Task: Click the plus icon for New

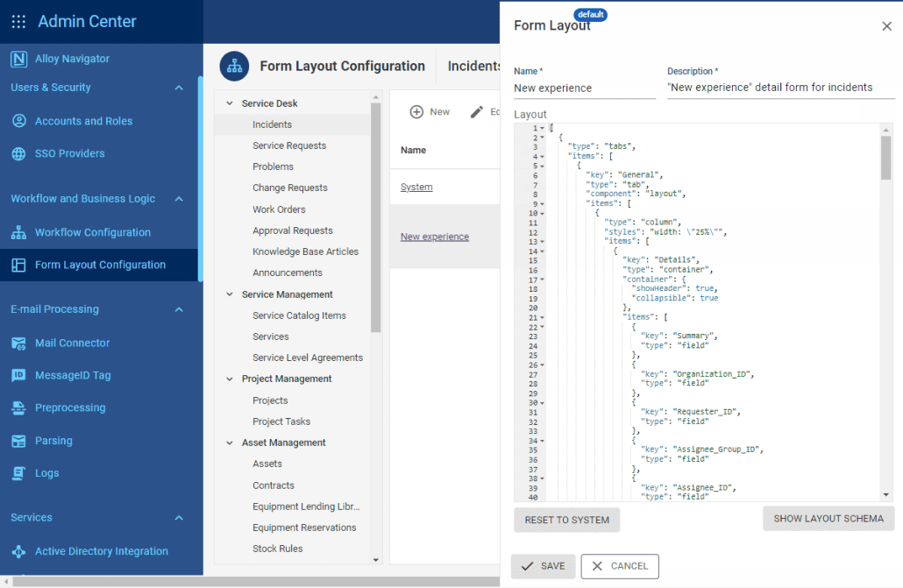Action: [417, 112]
